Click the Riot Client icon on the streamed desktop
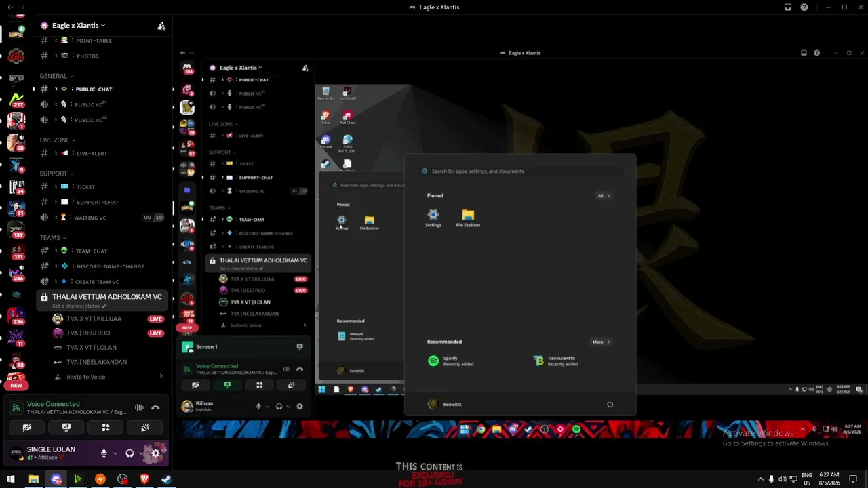The image size is (868, 488). [347, 117]
